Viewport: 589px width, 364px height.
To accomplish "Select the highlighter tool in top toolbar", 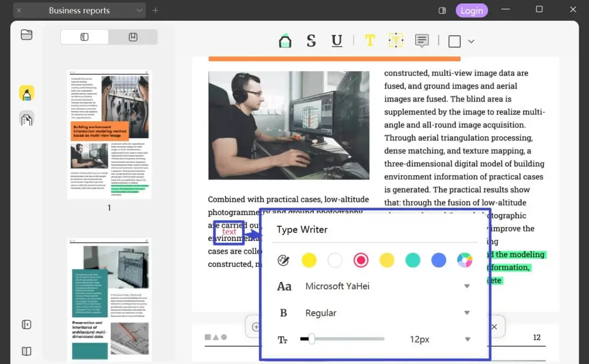I will pos(285,41).
